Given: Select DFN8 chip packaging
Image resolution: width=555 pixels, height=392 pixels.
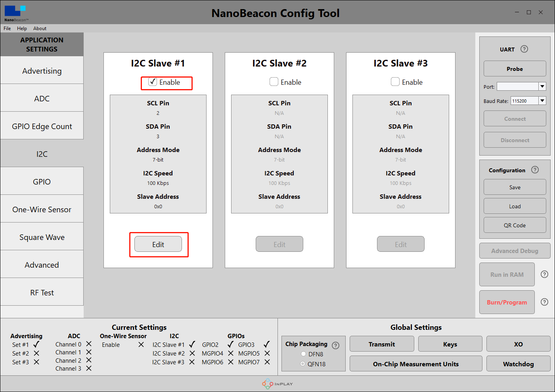Looking at the screenshot, I should [303, 354].
